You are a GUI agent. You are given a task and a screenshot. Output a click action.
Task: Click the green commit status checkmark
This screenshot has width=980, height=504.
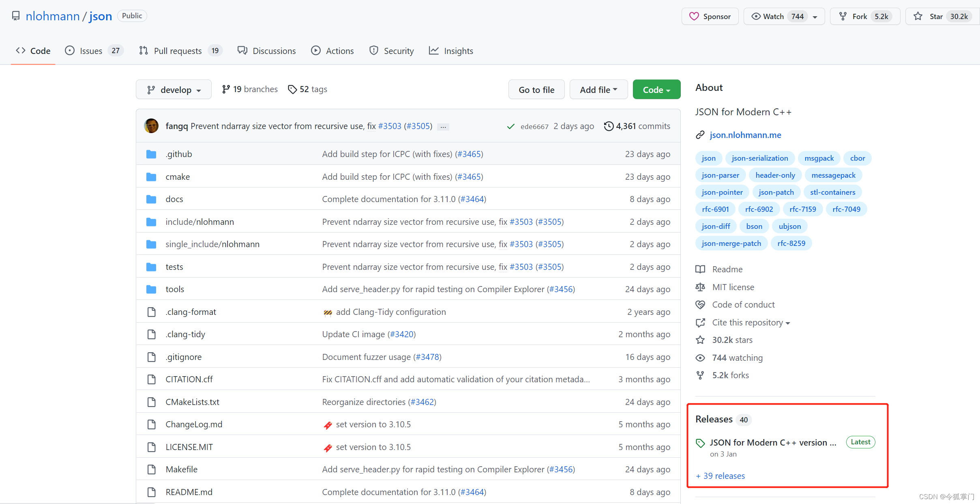click(510, 127)
